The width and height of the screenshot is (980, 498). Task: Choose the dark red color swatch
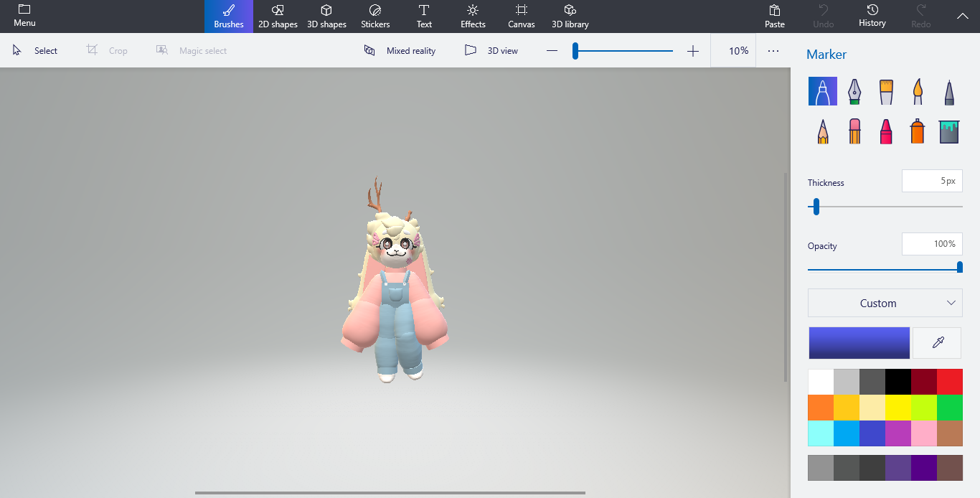924,382
